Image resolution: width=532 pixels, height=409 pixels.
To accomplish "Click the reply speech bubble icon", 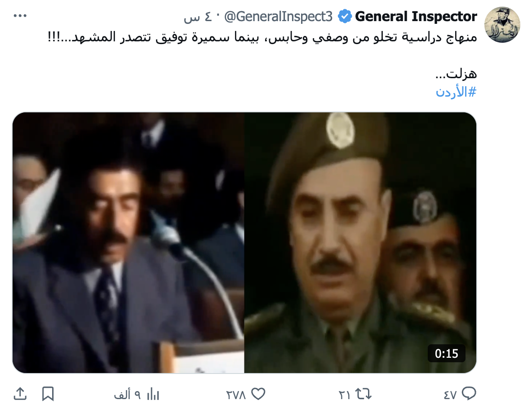I will pos(469,394).
